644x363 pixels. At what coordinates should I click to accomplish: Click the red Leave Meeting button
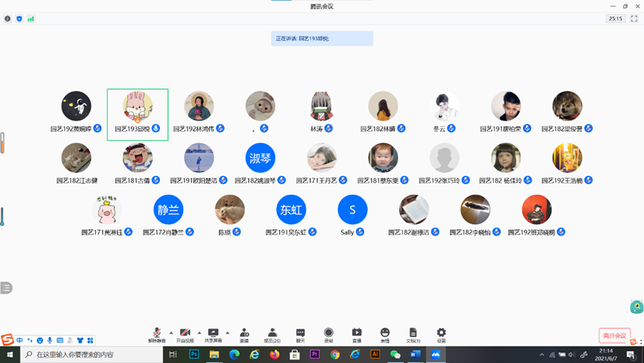tap(614, 335)
